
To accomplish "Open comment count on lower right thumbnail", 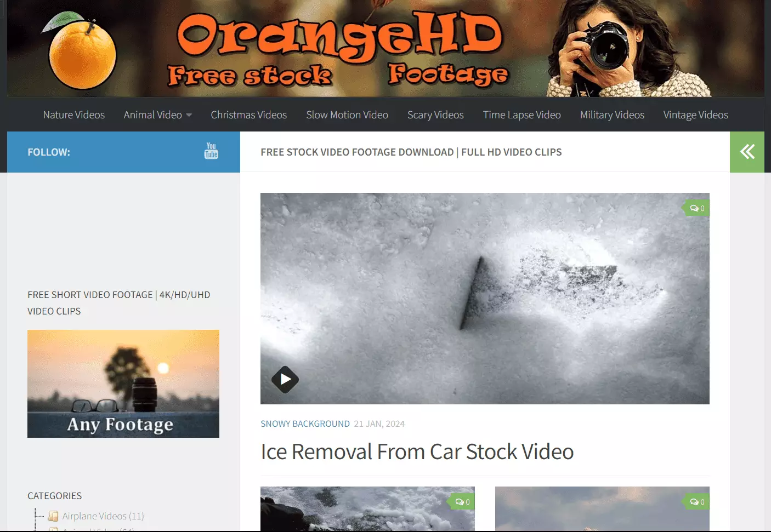I will click(697, 502).
